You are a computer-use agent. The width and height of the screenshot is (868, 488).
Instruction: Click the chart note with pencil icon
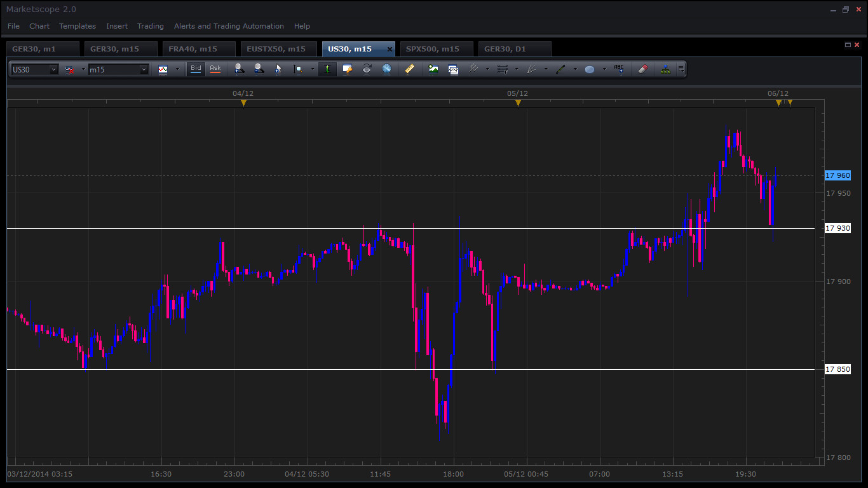(x=347, y=69)
